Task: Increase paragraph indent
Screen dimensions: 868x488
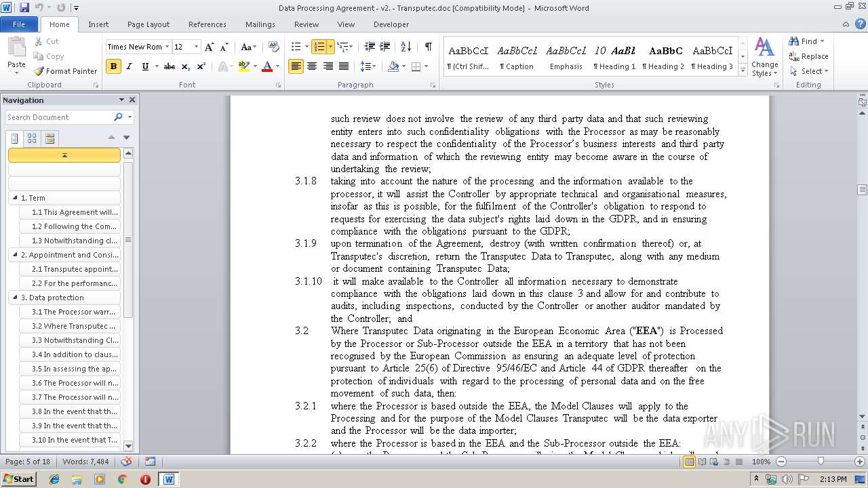Action: point(385,47)
